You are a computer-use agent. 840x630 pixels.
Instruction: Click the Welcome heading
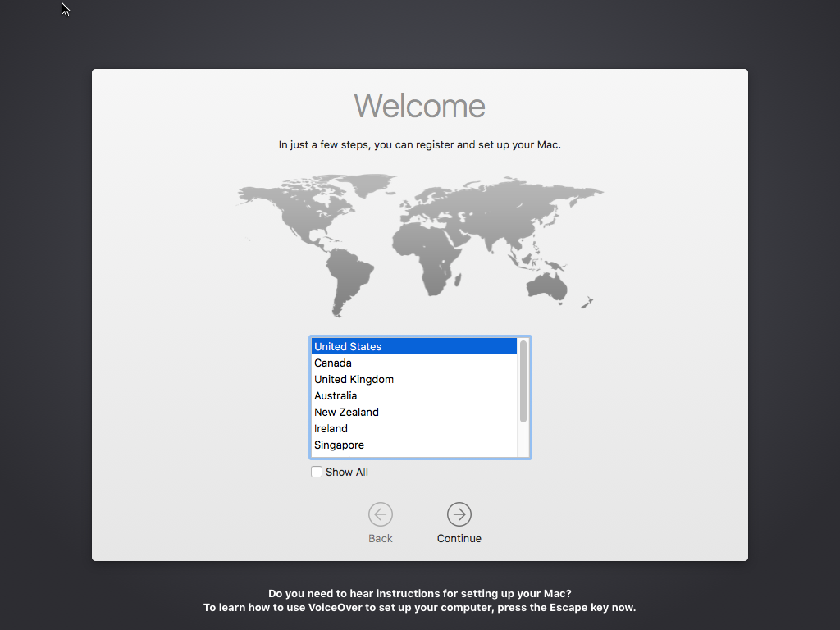[419, 106]
